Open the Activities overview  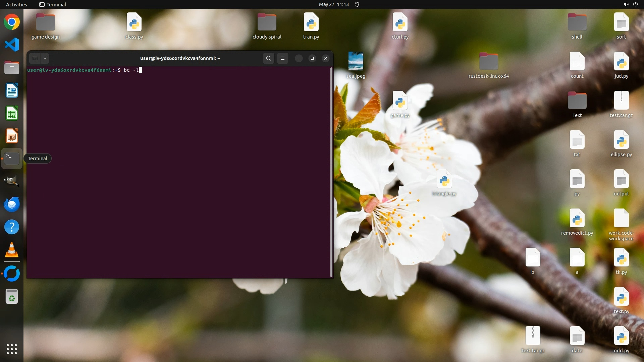pos(16,4)
